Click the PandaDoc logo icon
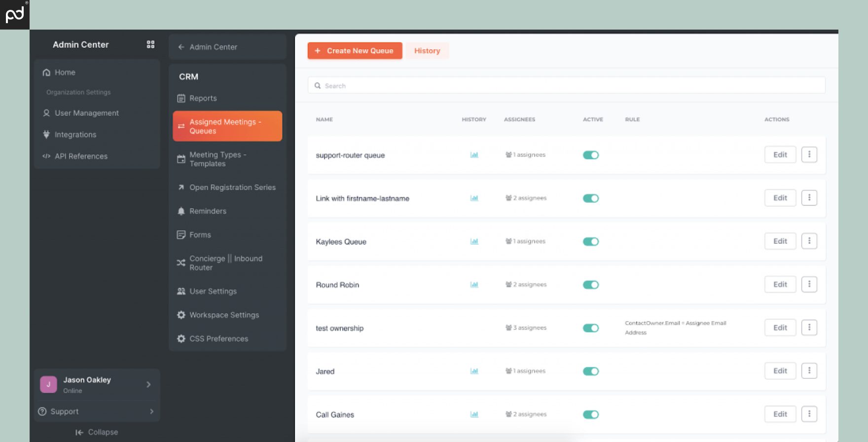This screenshot has width=868, height=442. tap(14, 14)
